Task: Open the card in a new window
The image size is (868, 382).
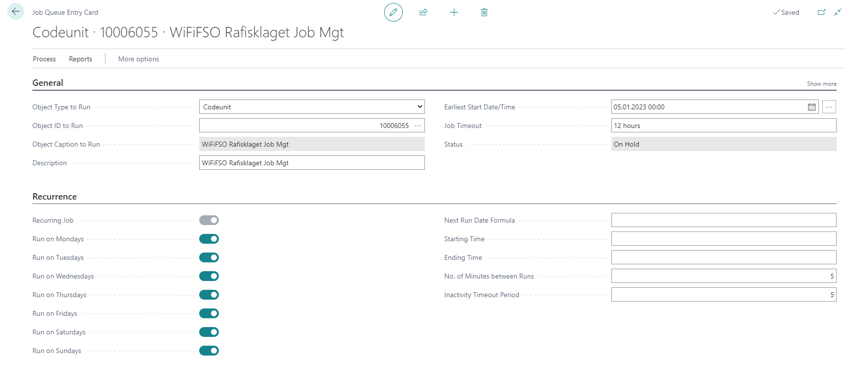Action: click(x=821, y=12)
